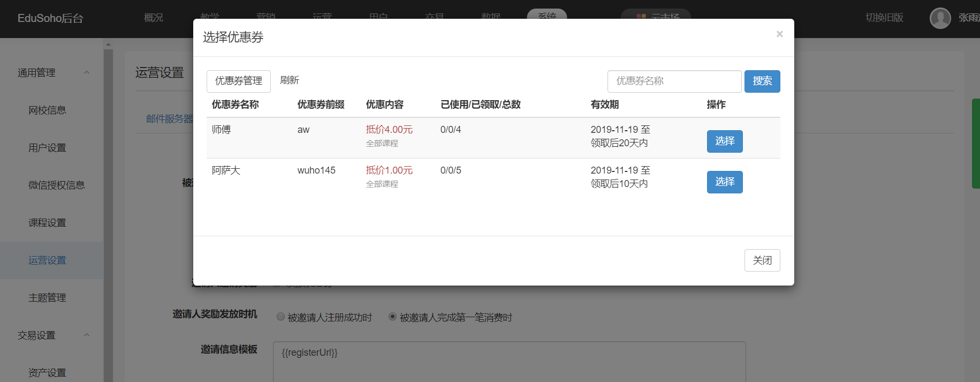Select 被邀请人完成第一笔消费时 radio option
980x382 pixels.
392,317
